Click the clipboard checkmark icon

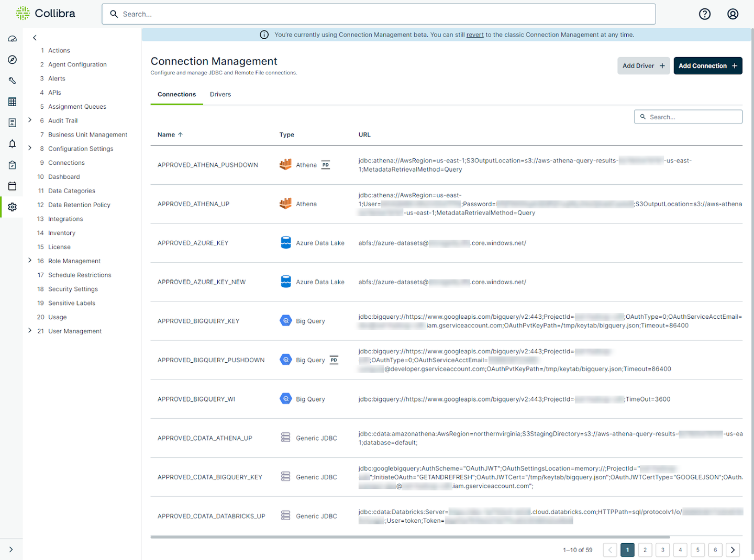click(12, 165)
